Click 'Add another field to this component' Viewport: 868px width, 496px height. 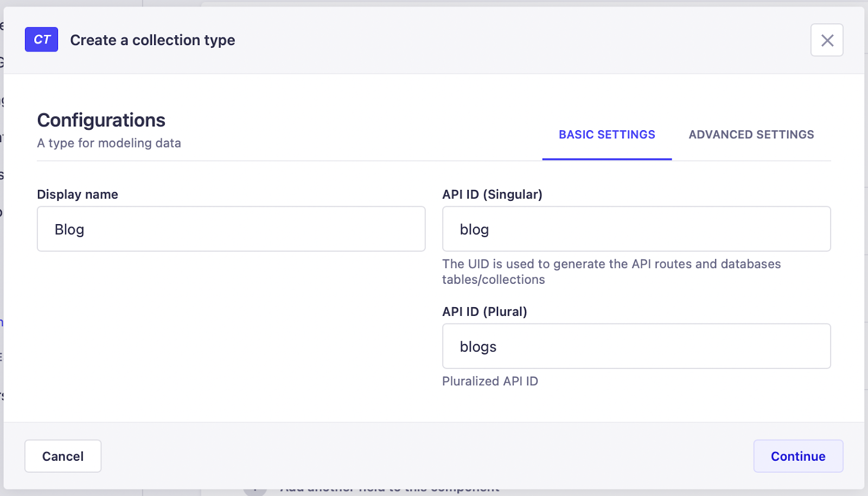pos(391,488)
